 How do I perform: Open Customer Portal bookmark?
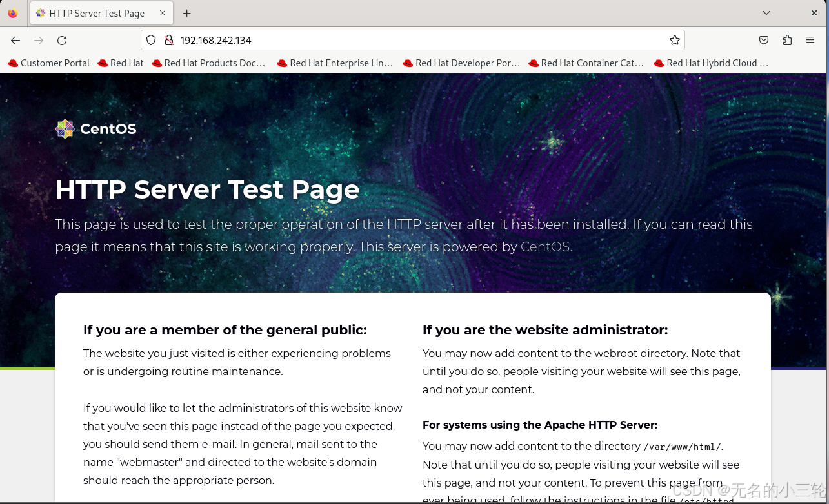click(49, 63)
